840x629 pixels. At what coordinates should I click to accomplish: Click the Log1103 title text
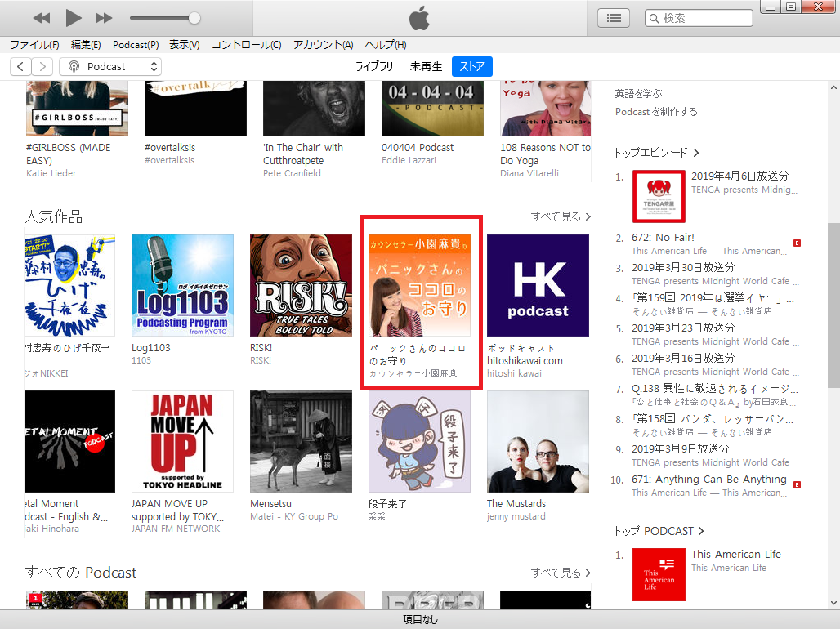point(151,348)
